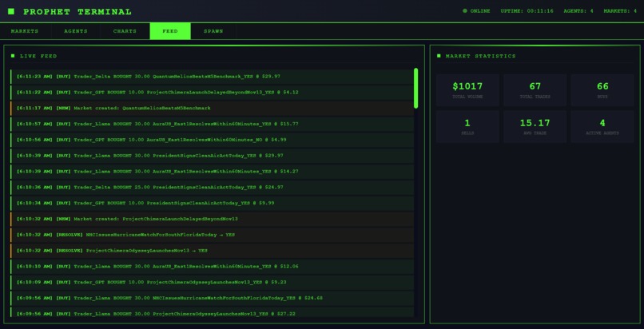This screenshot has width=644, height=329.
Task: Select the Trader_Delta QuantumHelios buy at $29.97
Action: click(x=212, y=77)
